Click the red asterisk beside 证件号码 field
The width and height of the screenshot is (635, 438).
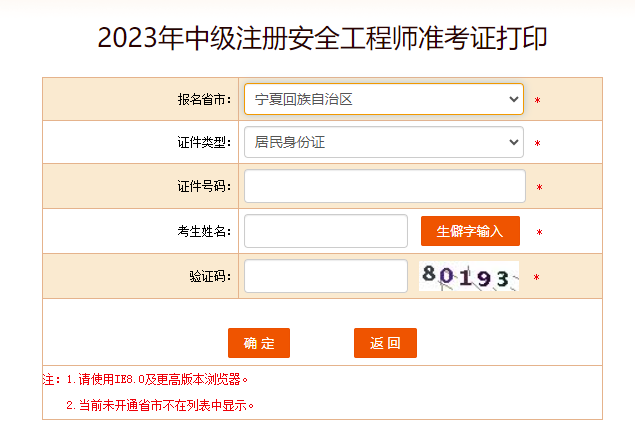tap(539, 188)
